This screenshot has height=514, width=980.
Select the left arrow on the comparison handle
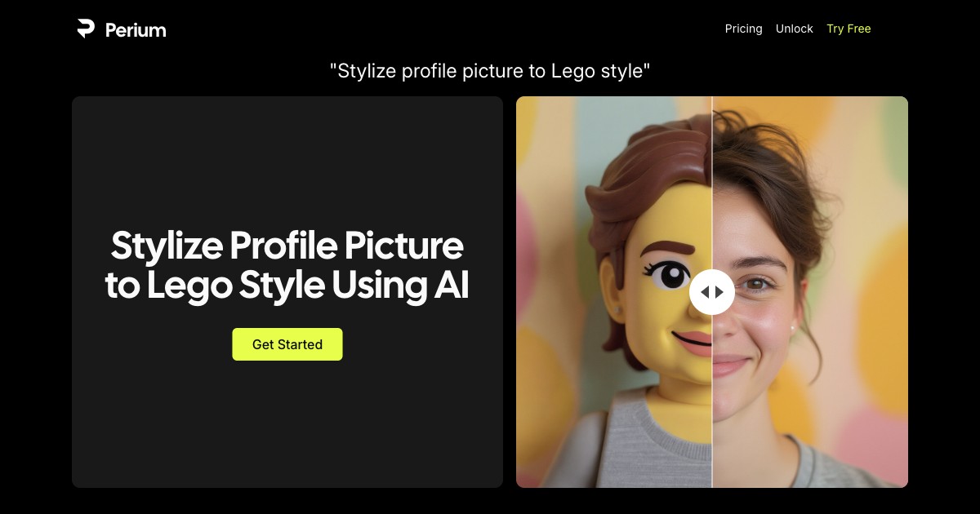(706, 291)
